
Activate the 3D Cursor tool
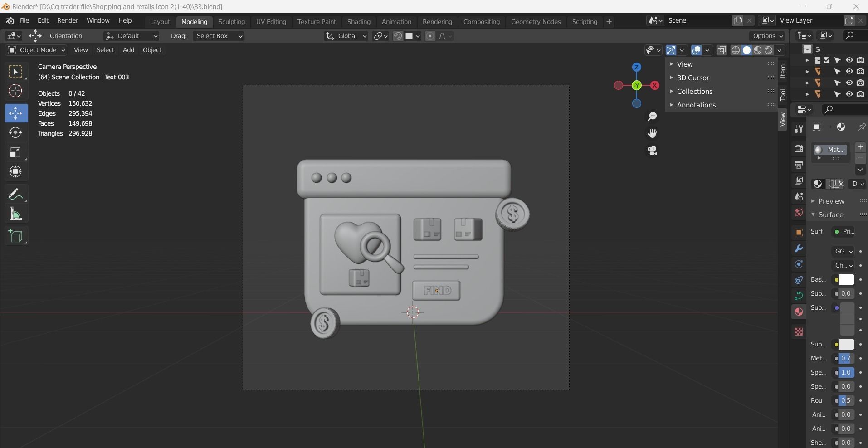point(15,91)
